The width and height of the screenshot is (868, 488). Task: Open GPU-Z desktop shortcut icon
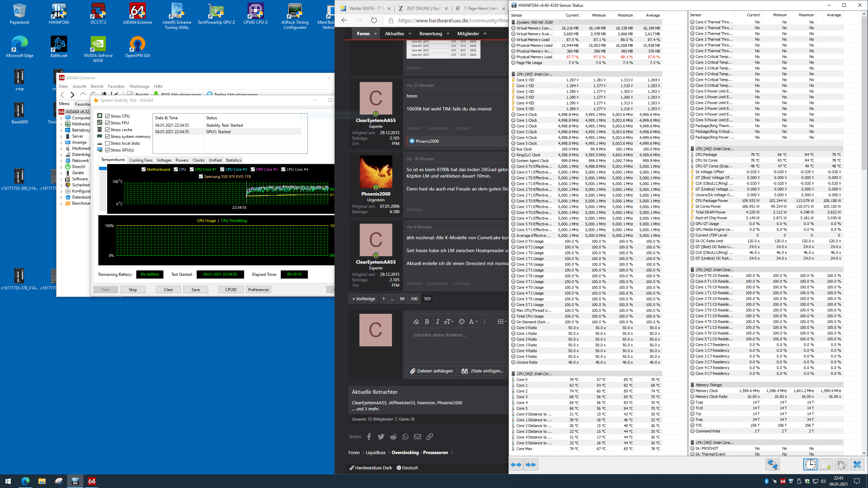(216, 12)
